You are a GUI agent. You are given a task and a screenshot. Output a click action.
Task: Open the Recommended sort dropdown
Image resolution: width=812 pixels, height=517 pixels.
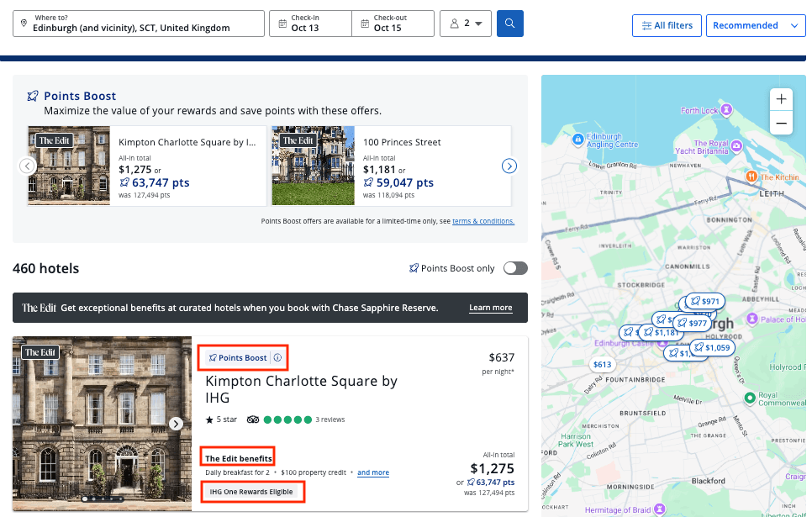[756, 25]
